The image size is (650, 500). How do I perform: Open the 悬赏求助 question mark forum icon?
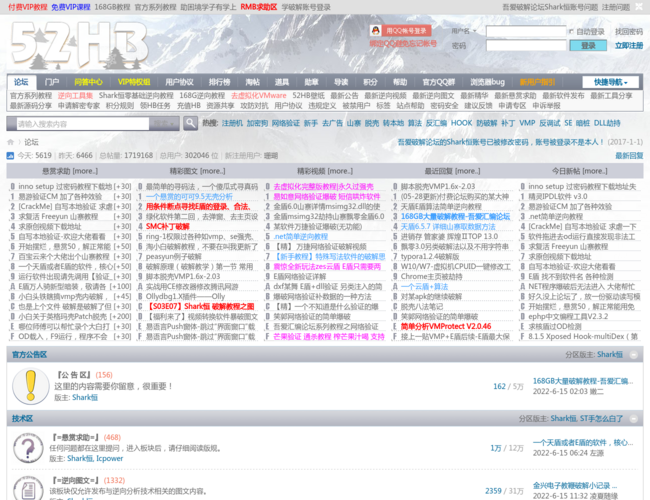pos(29,447)
